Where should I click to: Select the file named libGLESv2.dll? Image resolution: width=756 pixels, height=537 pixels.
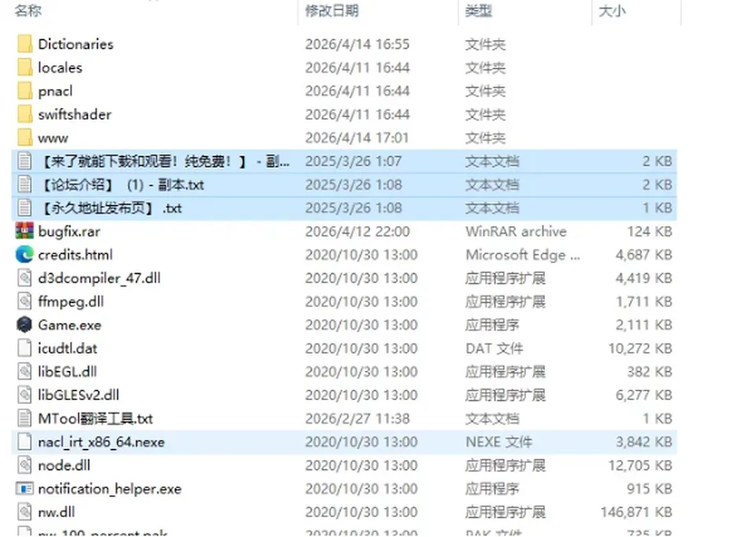click(x=79, y=395)
